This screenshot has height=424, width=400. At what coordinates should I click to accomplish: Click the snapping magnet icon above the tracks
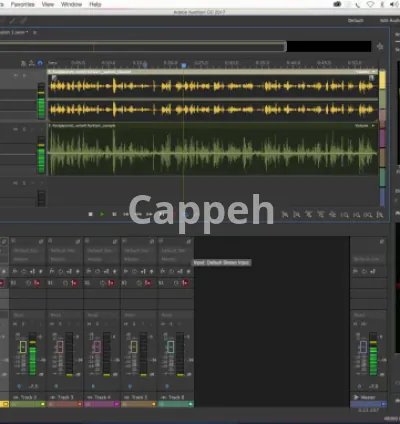[40, 63]
